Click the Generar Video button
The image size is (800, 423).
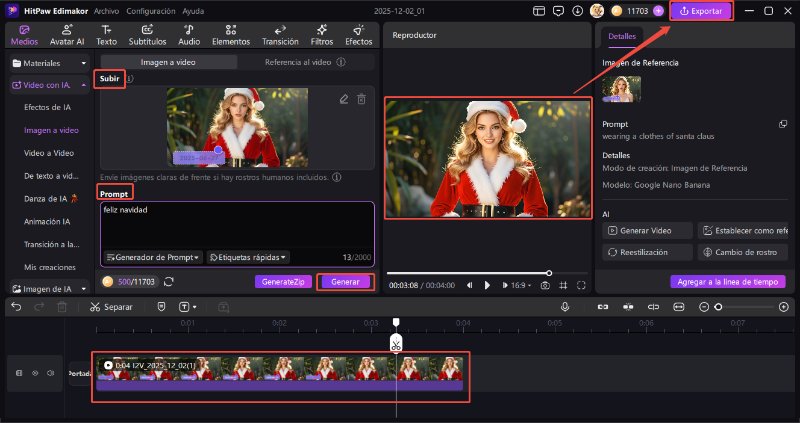coord(647,231)
